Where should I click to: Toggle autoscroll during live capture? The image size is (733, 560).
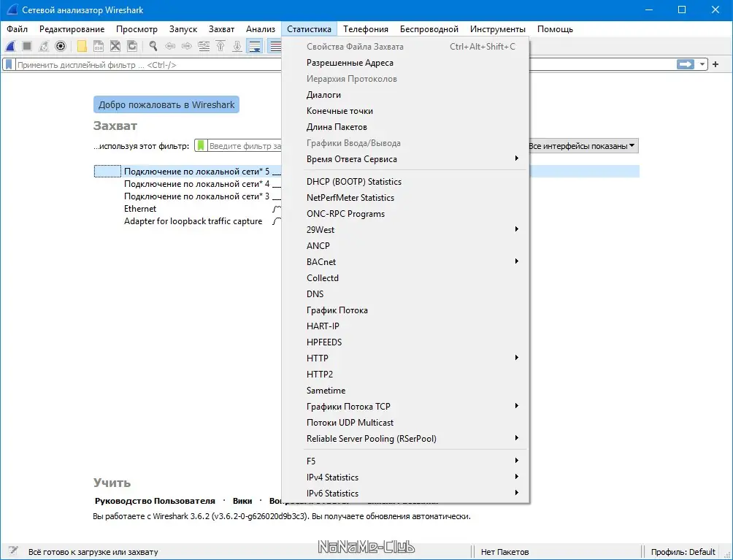(254, 46)
